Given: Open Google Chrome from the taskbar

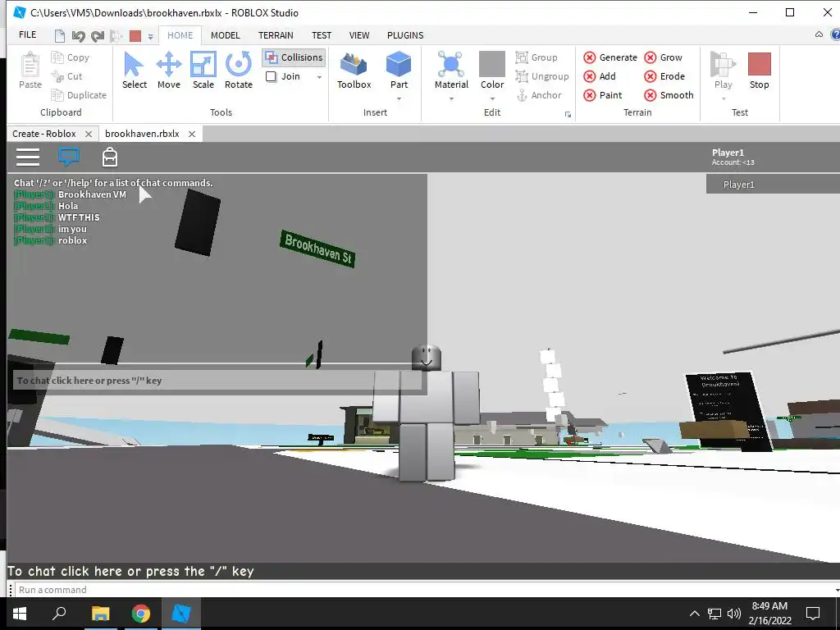Looking at the screenshot, I should [x=141, y=614].
